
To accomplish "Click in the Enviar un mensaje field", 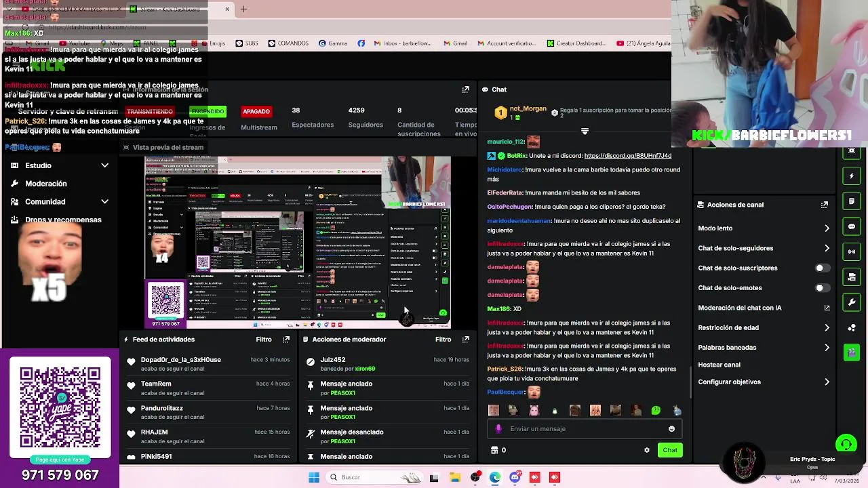I will [585, 429].
